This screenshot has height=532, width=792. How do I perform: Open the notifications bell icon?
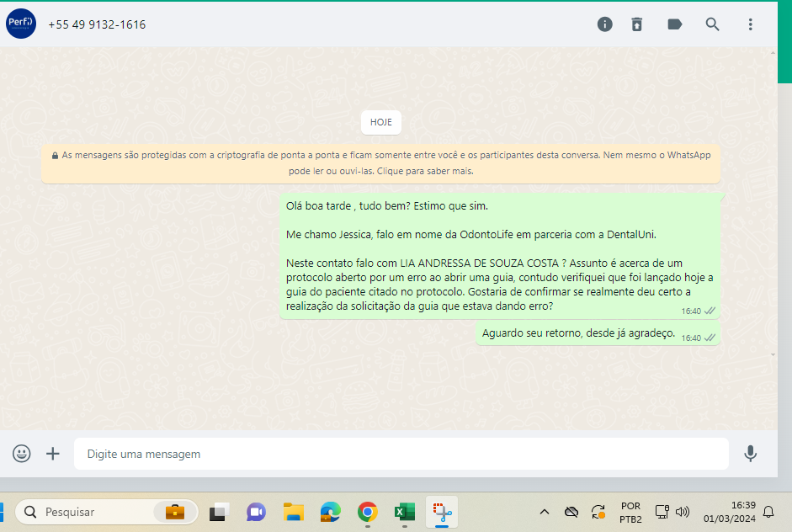pyautogui.click(x=768, y=512)
